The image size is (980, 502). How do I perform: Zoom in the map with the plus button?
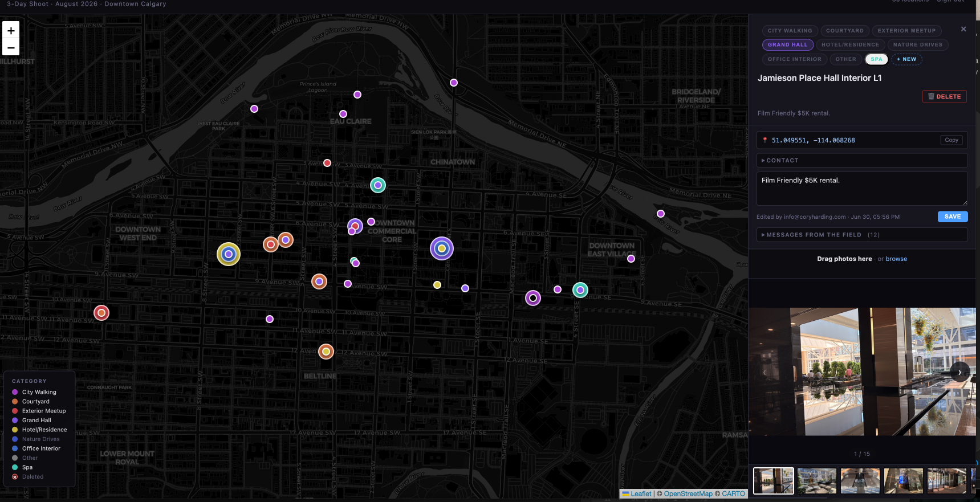(x=11, y=30)
